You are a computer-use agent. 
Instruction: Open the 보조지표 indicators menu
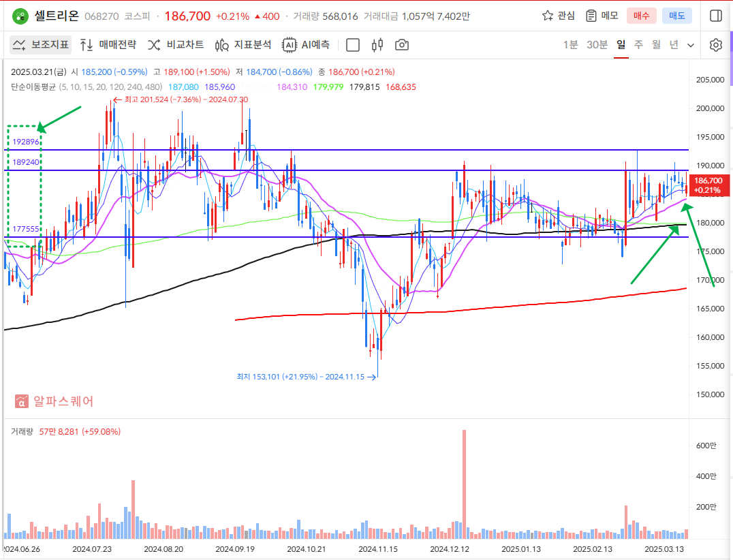tap(42, 45)
